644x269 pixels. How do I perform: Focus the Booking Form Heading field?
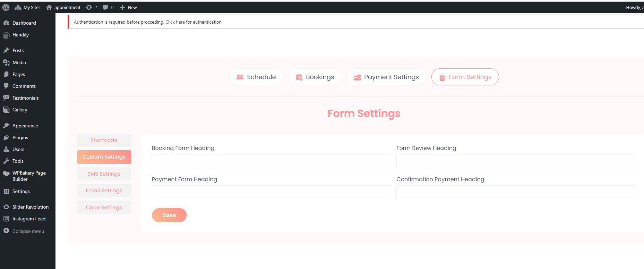[271, 161]
